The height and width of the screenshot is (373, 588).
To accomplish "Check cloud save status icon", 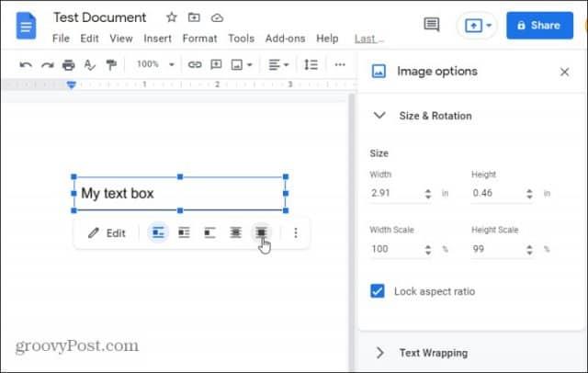I will (217, 17).
